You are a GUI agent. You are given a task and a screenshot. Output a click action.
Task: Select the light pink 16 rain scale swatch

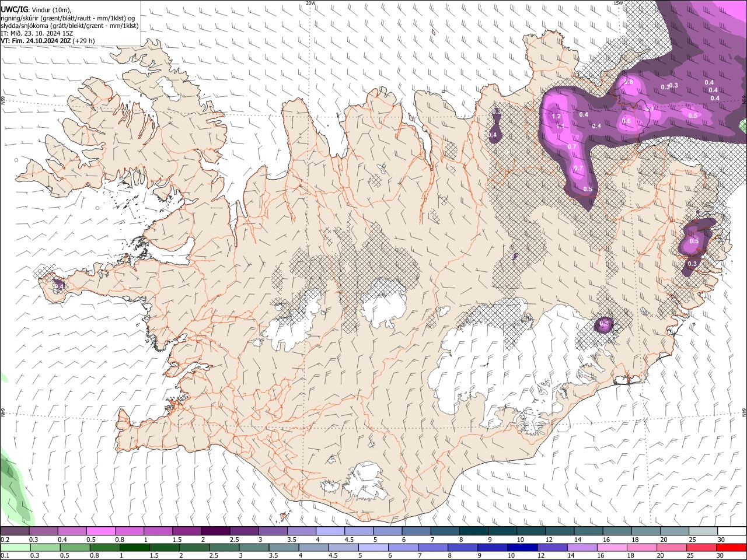[x=612, y=547]
